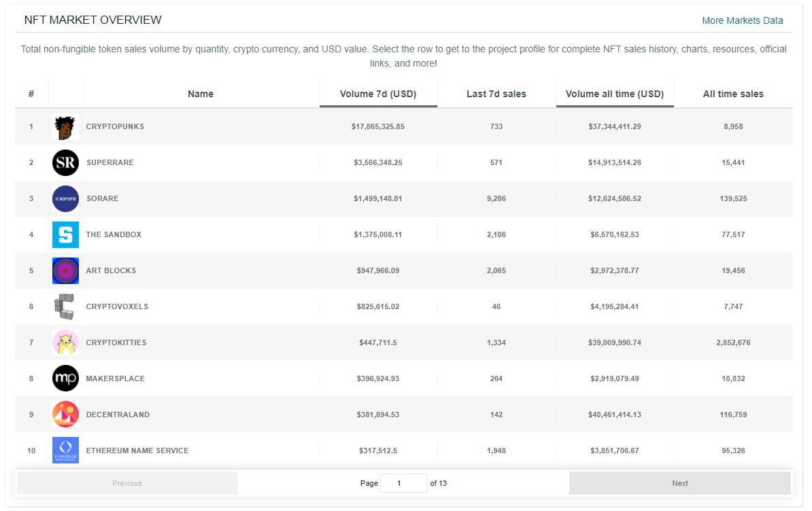Viewport: 812px width, 511px height.
Task: Click the CryptoPunks project icon
Action: pyautogui.click(x=65, y=126)
